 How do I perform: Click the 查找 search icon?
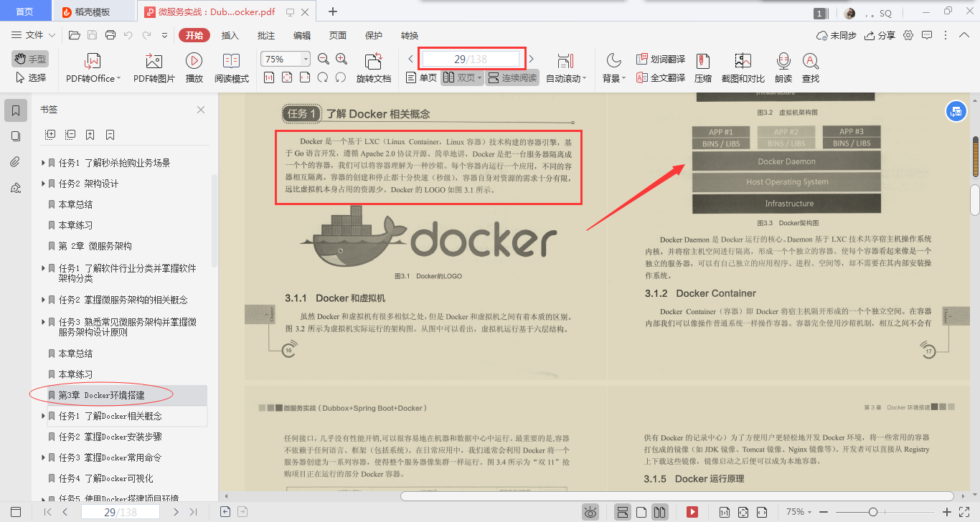[811, 61]
